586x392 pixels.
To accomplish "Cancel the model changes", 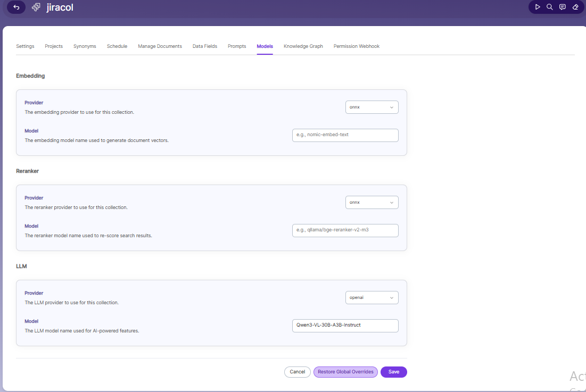I will (x=298, y=372).
